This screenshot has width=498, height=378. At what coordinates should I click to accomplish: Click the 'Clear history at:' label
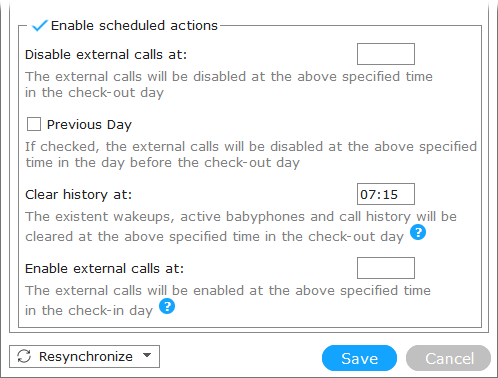click(79, 195)
